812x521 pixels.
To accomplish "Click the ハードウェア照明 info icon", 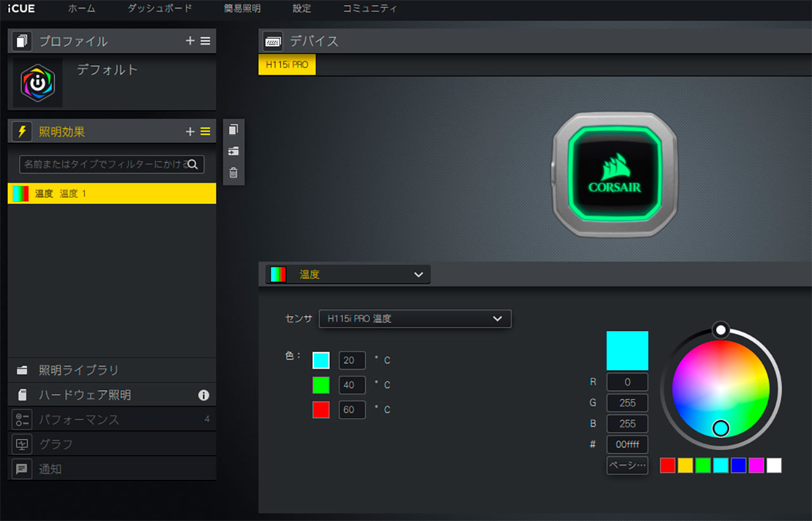I will [204, 395].
